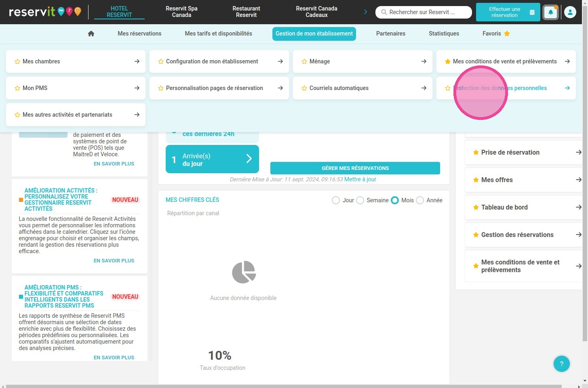Select the Mois radio button

[395, 200]
